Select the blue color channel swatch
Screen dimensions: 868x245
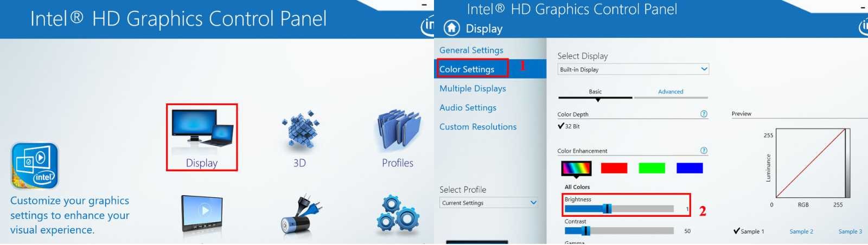pyautogui.click(x=690, y=168)
